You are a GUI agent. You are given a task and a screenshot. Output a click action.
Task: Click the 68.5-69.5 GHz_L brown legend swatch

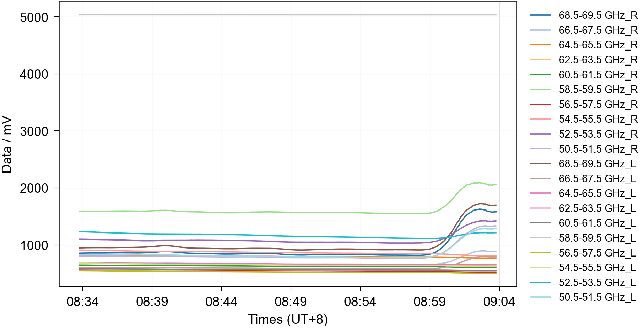(x=540, y=164)
